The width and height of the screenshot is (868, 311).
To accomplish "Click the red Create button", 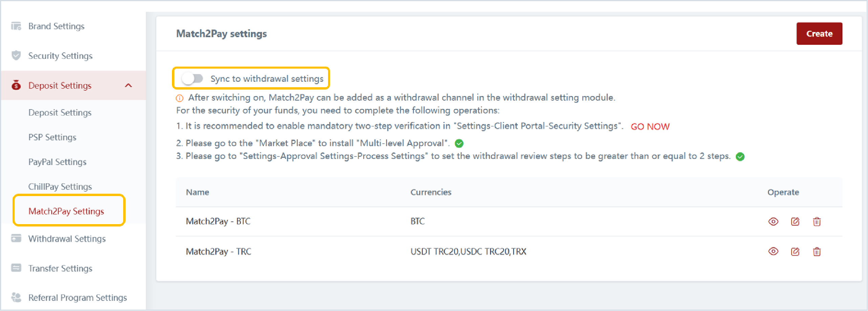I will (819, 33).
